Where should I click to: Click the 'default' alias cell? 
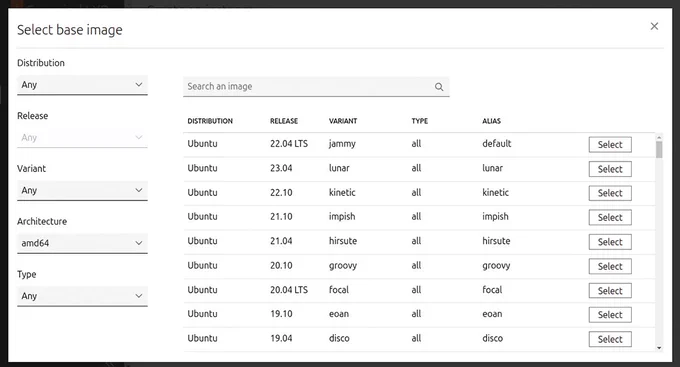click(x=497, y=144)
